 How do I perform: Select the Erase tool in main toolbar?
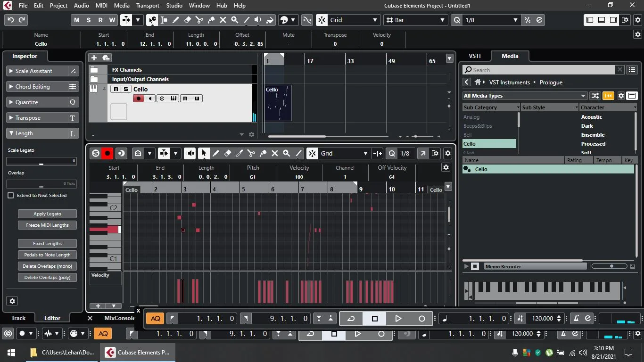click(187, 20)
